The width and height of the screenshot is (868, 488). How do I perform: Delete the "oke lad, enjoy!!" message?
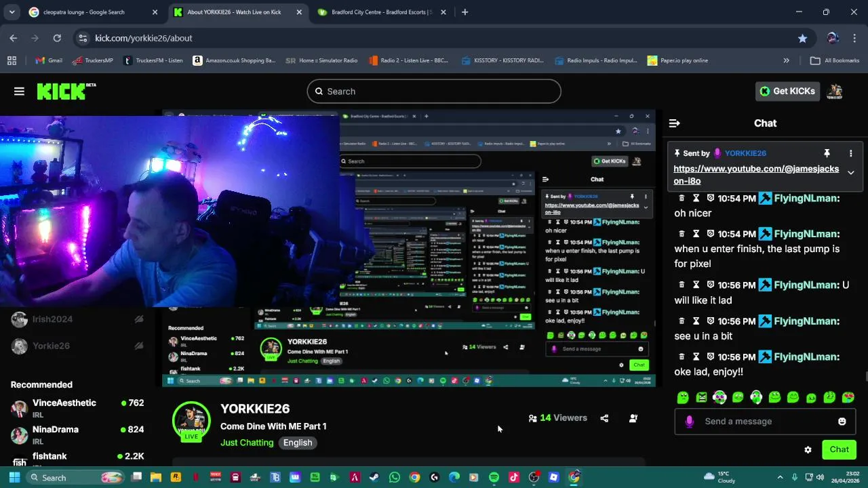coord(681,357)
